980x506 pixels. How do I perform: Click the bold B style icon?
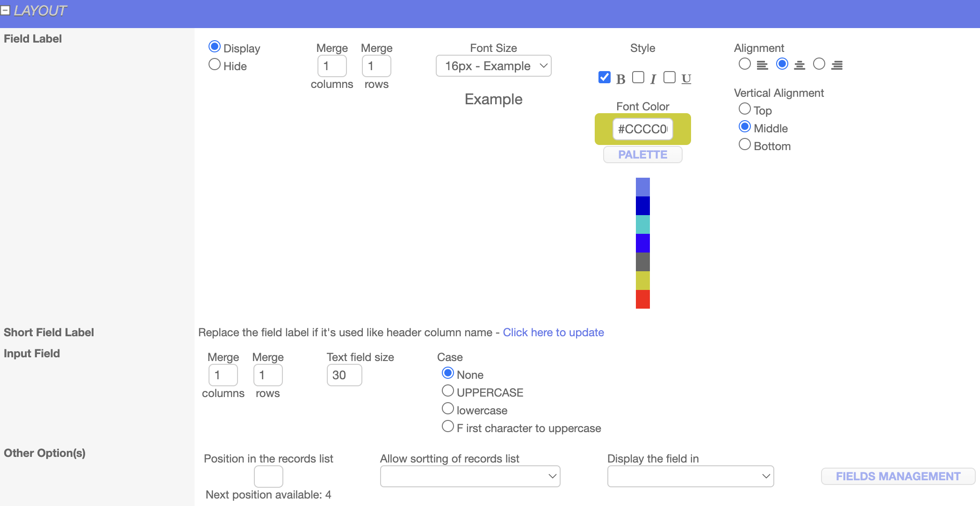620,79
